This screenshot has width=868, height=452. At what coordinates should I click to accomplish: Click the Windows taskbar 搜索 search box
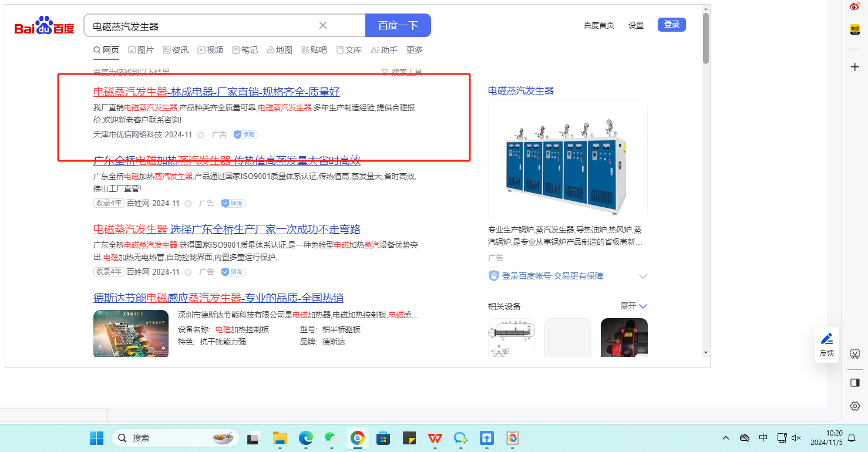point(175,438)
